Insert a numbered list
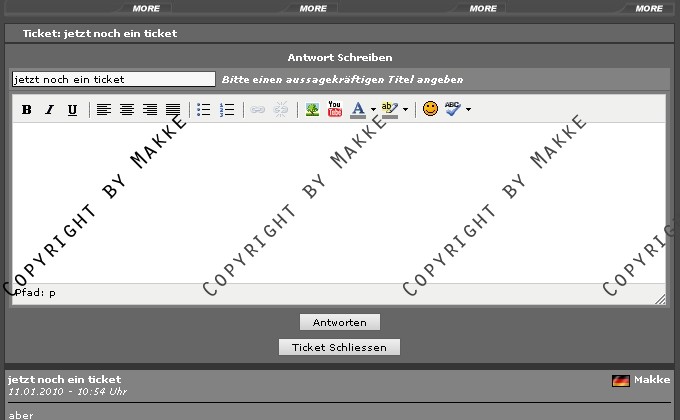This screenshot has height=420, width=680. coord(227,110)
